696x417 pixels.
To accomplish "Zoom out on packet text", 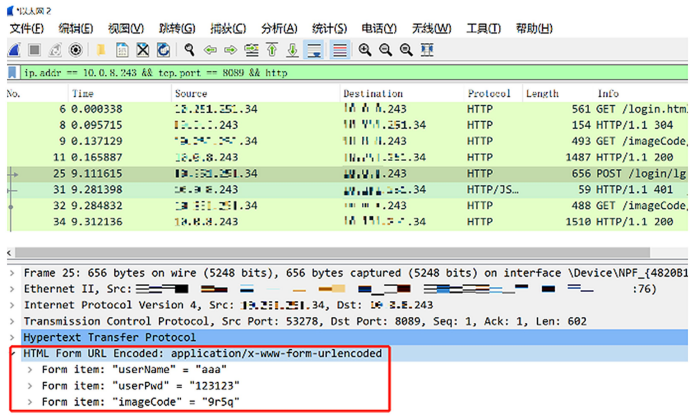I will tap(385, 50).
